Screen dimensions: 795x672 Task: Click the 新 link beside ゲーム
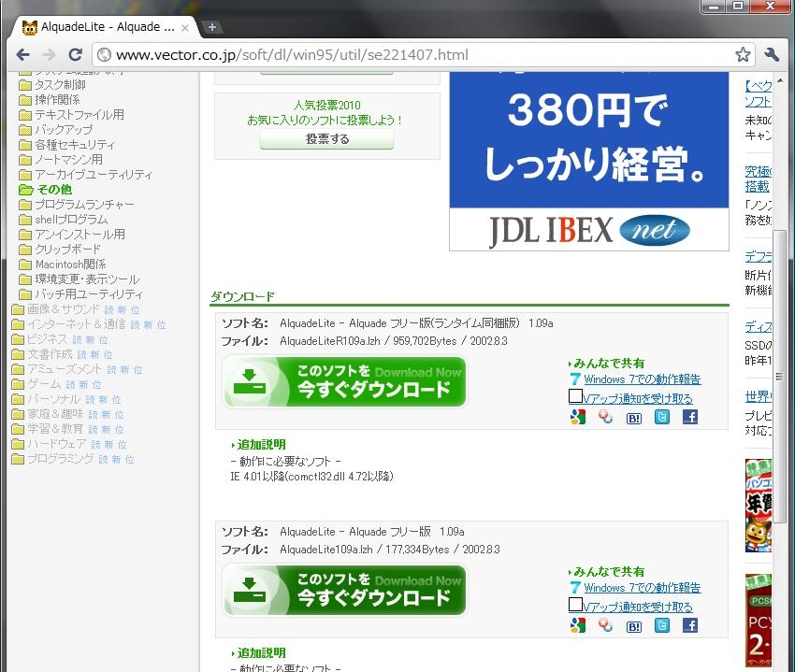tap(83, 385)
